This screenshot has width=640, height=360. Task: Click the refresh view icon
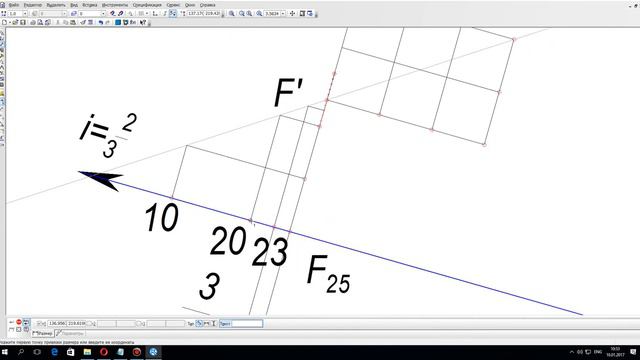(302, 13)
